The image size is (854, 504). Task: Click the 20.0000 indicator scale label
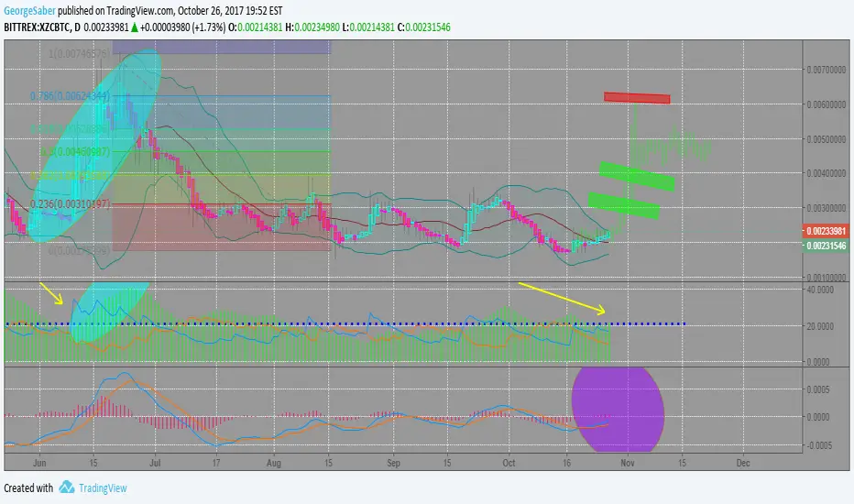click(x=820, y=326)
